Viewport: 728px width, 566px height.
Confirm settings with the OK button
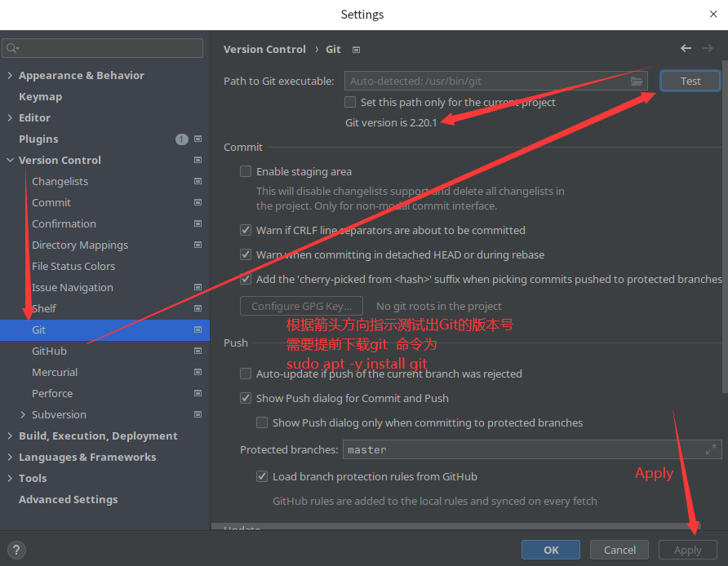(x=551, y=550)
